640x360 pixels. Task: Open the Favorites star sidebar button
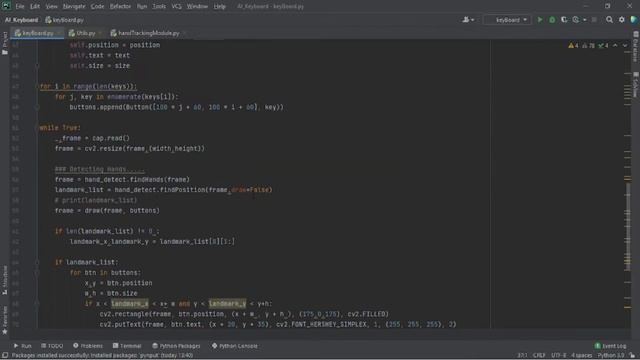5,321
